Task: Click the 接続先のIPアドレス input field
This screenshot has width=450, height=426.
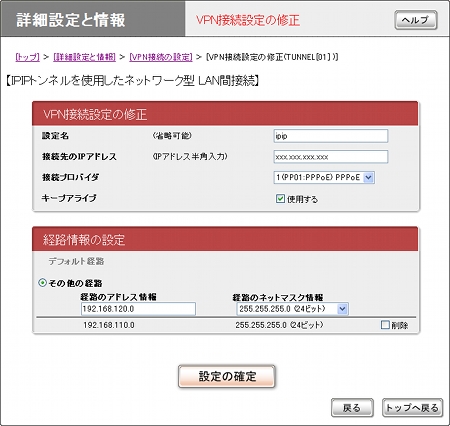Action: pos(331,157)
